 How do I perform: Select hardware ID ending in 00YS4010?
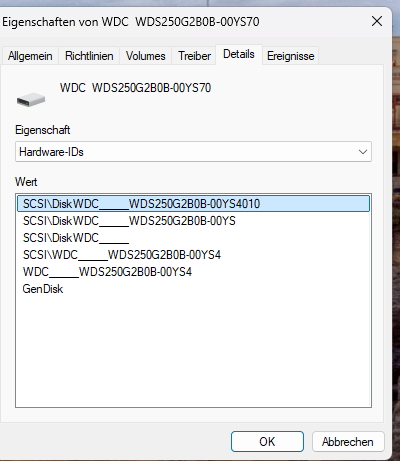[193, 204]
